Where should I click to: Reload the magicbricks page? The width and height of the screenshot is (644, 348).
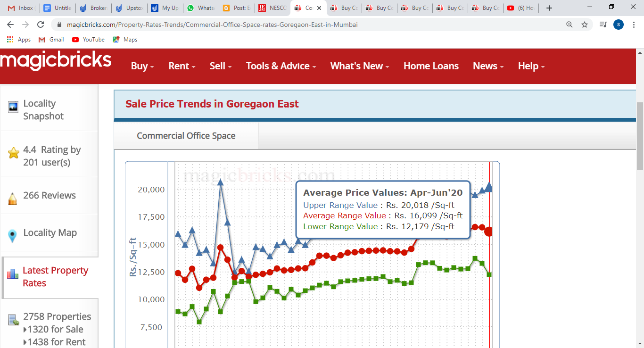coord(41,25)
